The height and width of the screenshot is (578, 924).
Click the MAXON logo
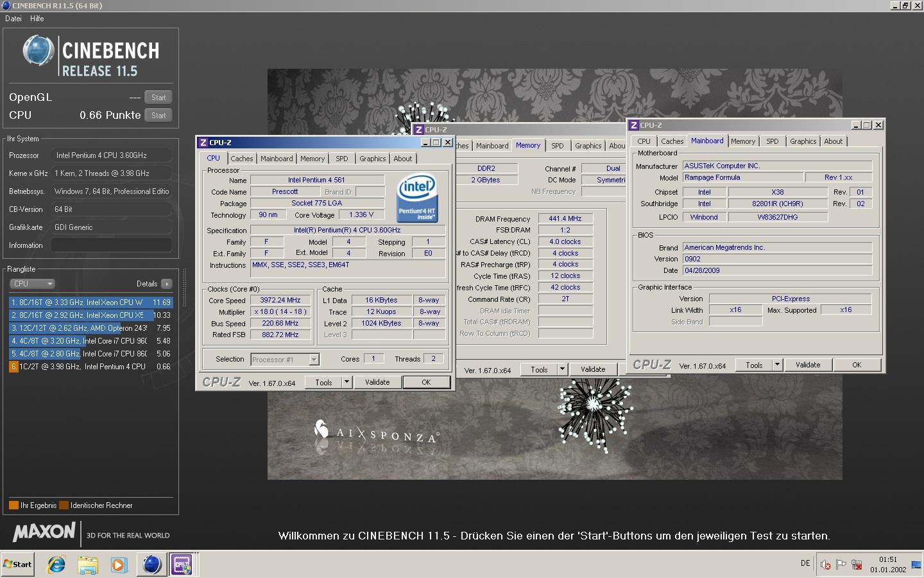[44, 532]
